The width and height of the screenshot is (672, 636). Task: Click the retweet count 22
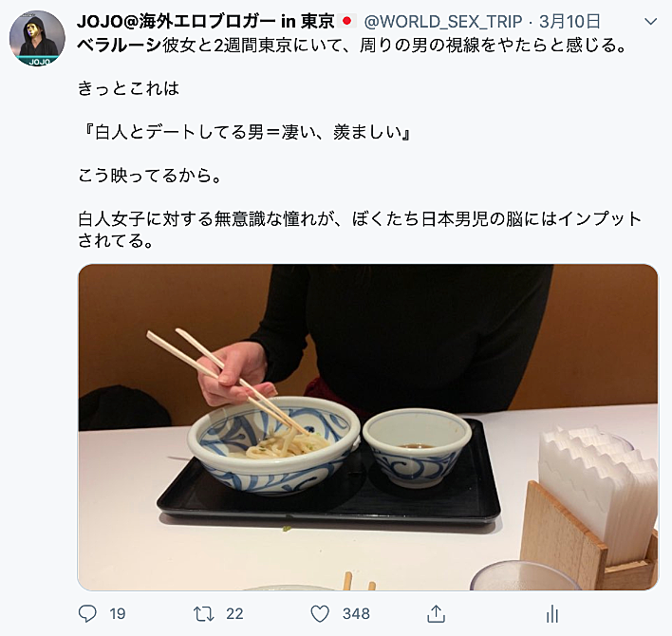[x=234, y=614]
